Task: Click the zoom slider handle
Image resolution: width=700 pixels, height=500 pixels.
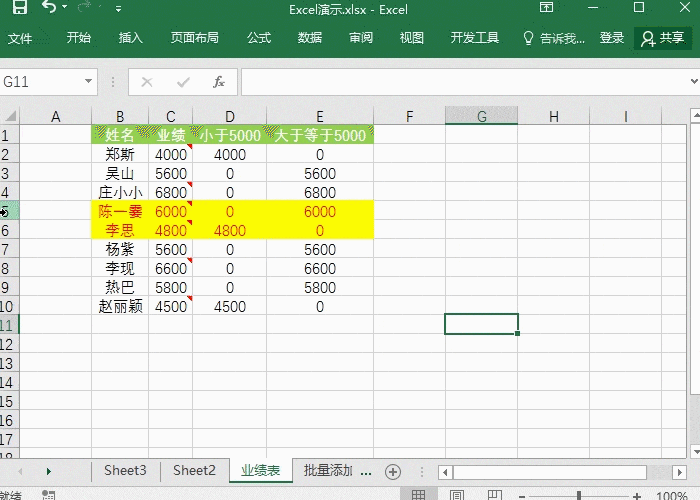Action: [x=579, y=495]
